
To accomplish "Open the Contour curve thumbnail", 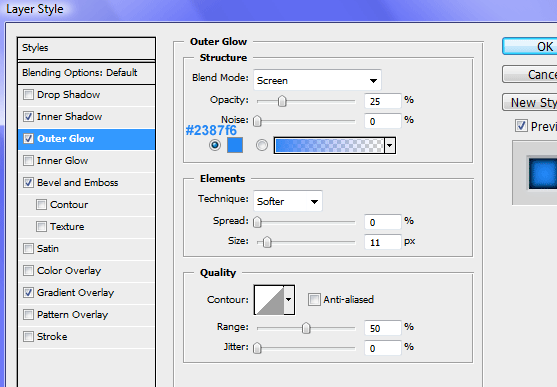I will (269, 300).
